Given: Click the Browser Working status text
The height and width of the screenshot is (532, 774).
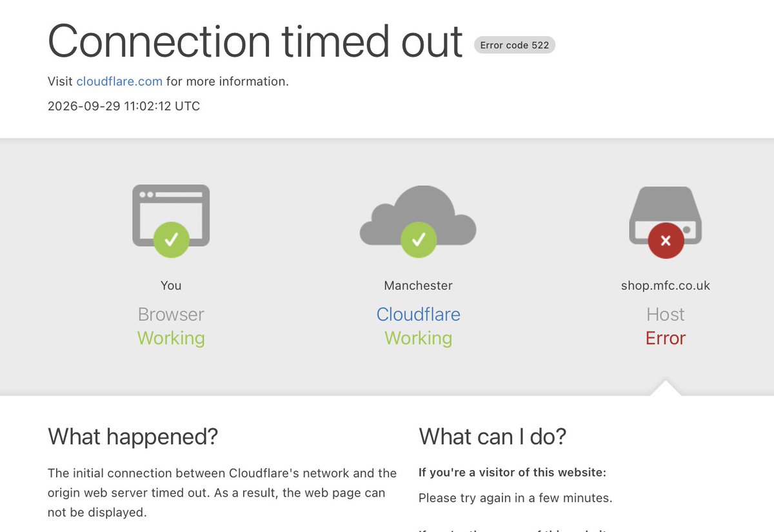Looking at the screenshot, I should [171, 338].
